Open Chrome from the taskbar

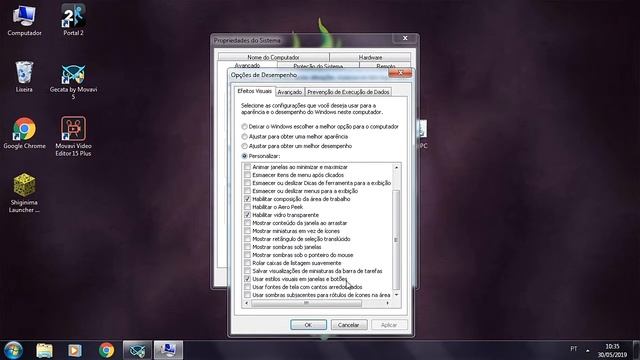point(106,350)
